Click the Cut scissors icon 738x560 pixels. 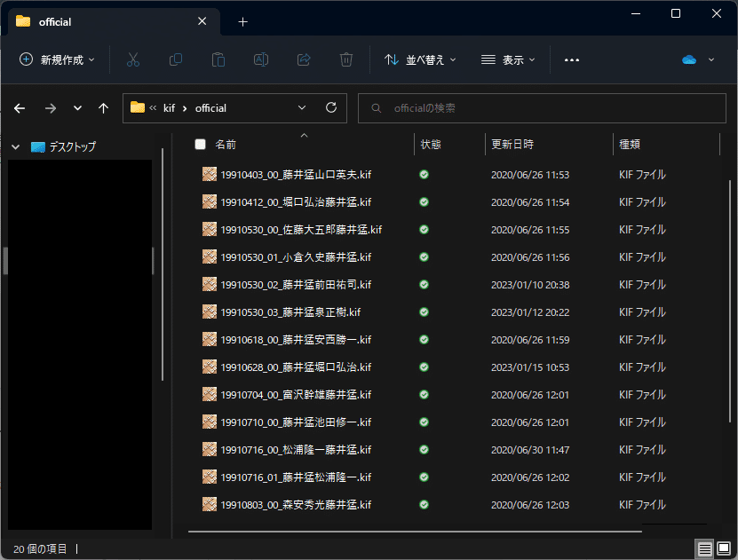(x=133, y=59)
